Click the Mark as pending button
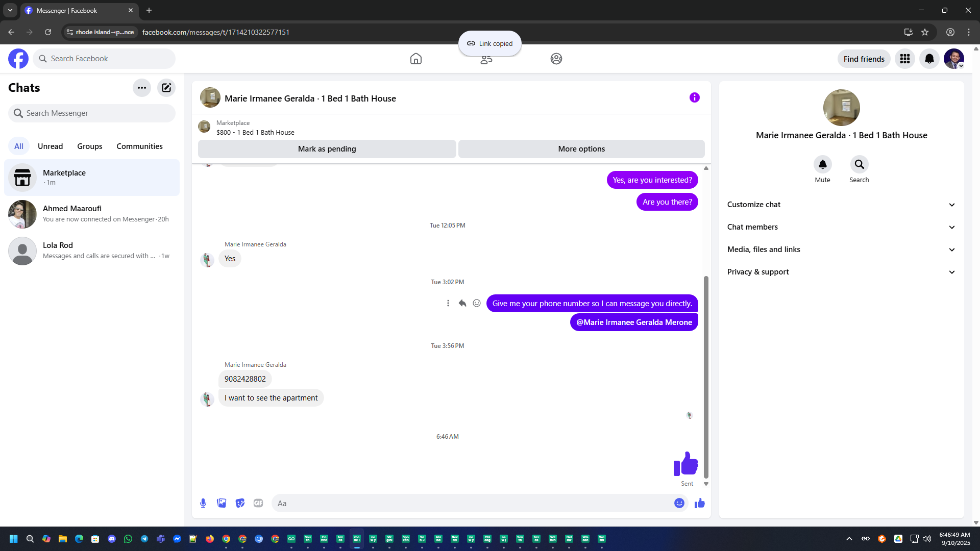The image size is (980, 551). pos(327,149)
